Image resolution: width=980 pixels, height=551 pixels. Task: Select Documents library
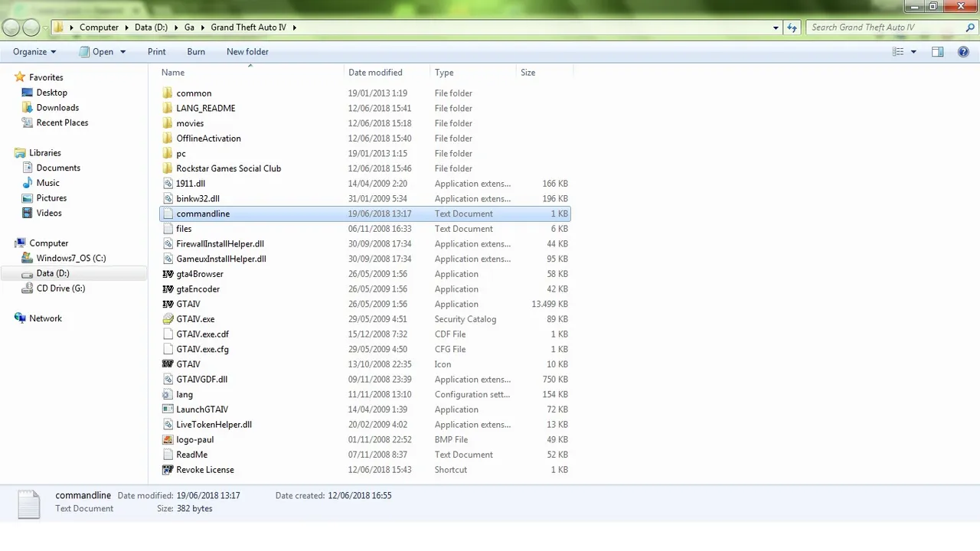(58, 168)
